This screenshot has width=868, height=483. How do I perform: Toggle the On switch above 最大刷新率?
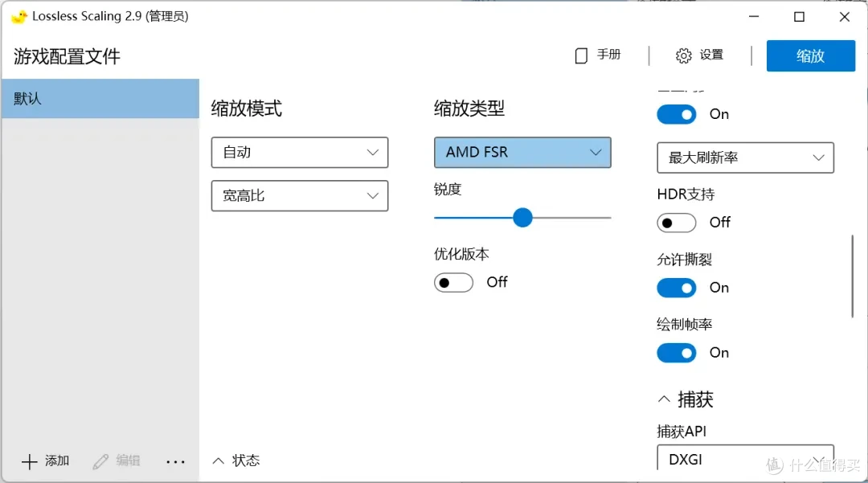pos(677,115)
